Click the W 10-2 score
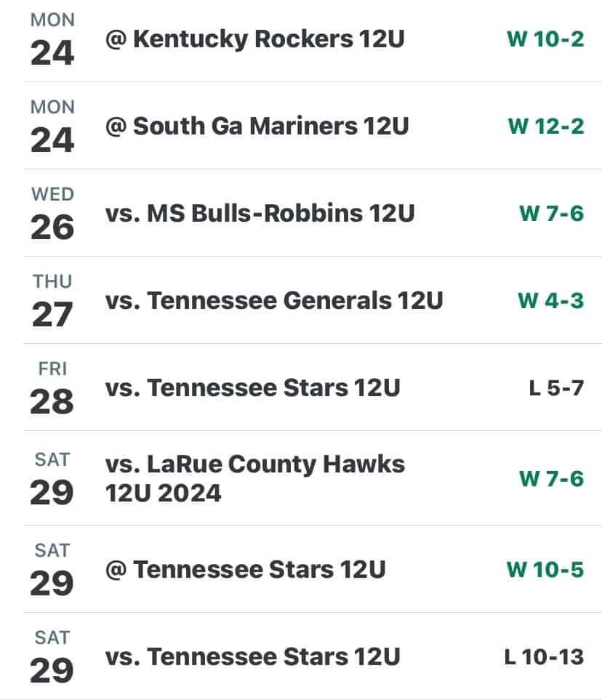The image size is (602, 700). click(545, 39)
